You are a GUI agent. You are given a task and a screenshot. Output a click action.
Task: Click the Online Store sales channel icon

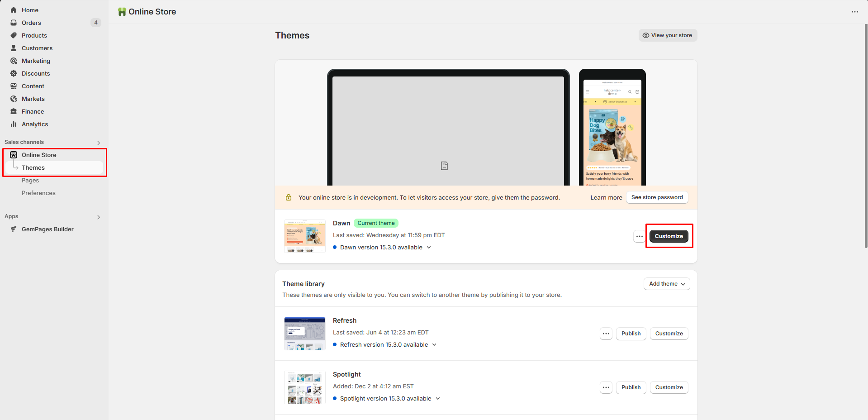[x=14, y=155]
